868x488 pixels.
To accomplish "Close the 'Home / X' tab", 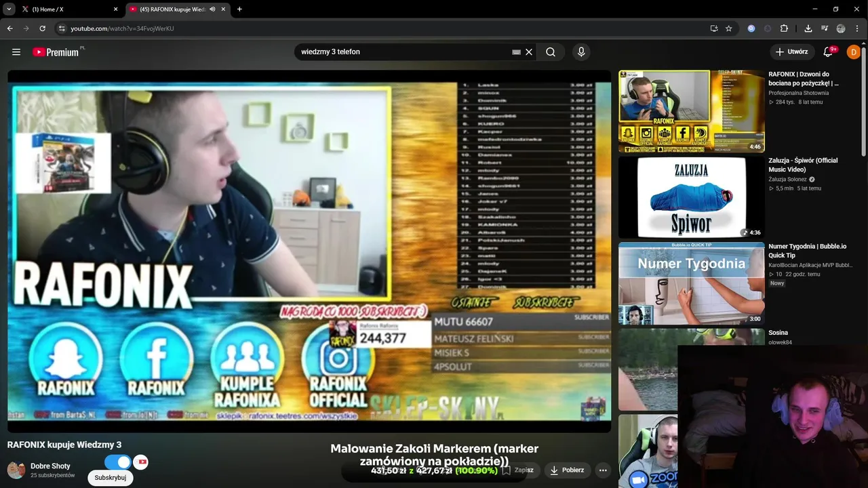I will click(x=115, y=9).
